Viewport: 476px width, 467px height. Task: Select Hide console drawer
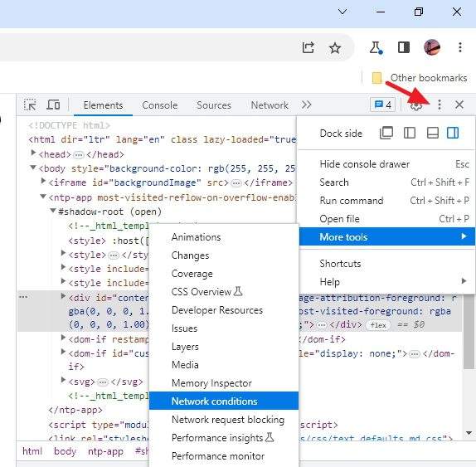(x=386, y=164)
